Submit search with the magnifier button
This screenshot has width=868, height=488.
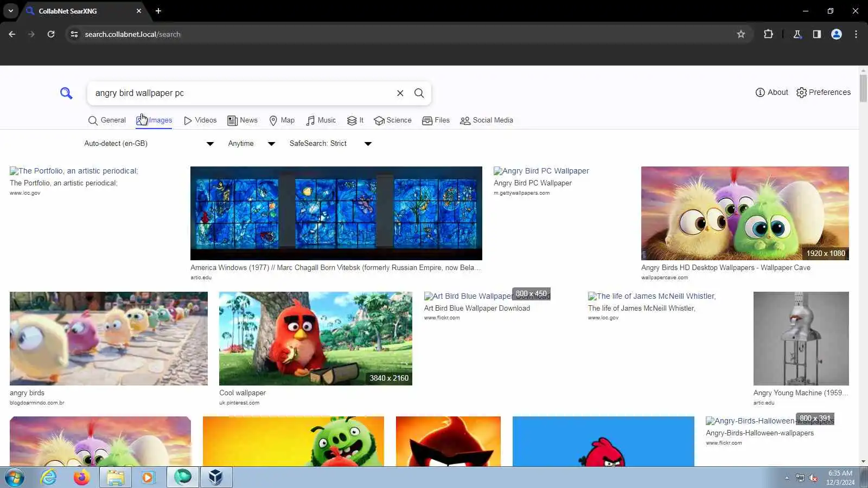pyautogui.click(x=419, y=93)
